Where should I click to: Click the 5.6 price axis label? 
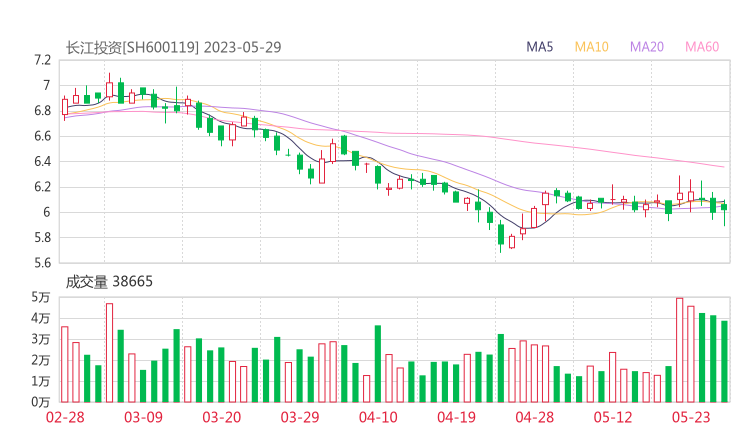coord(42,263)
